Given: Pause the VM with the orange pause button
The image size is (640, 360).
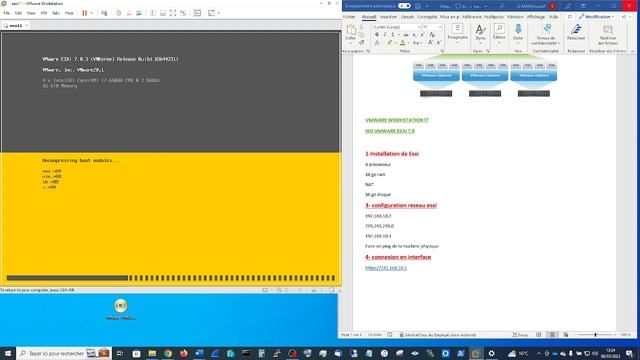Looking at the screenshot, I should 84,13.
